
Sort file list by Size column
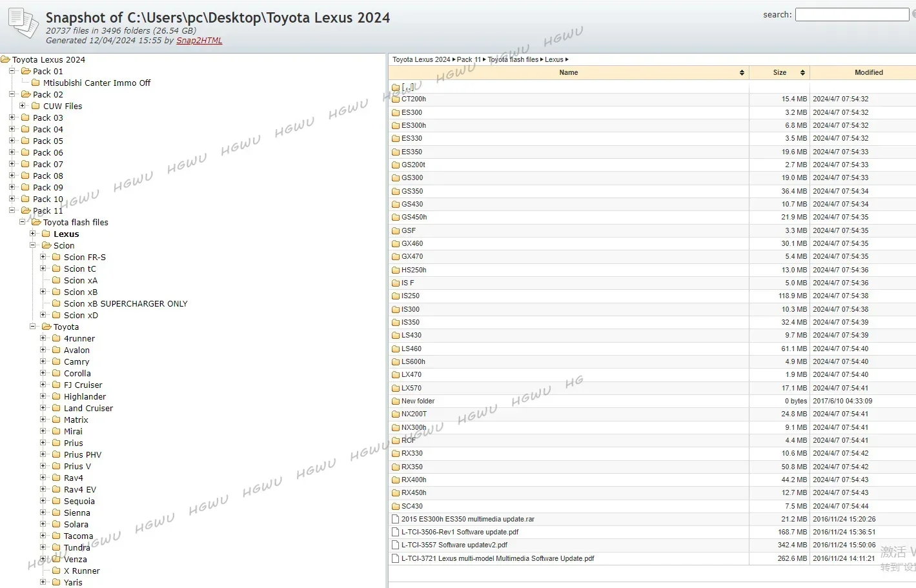[780, 72]
